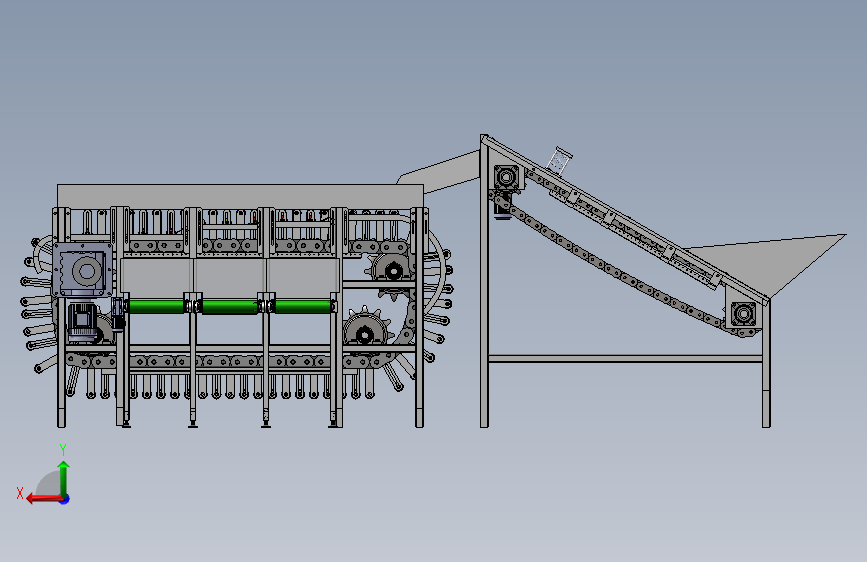867x562 pixels.
Task: Select the rightmost green roller shaft segment
Action: (304, 306)
